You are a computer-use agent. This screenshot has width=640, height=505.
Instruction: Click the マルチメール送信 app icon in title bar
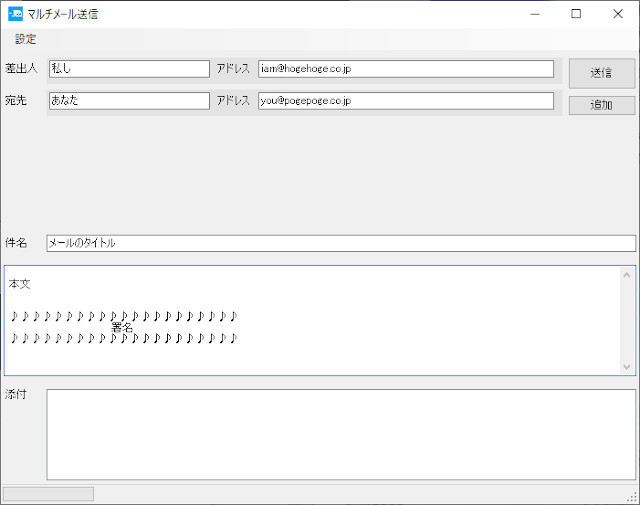pos(16,14)
